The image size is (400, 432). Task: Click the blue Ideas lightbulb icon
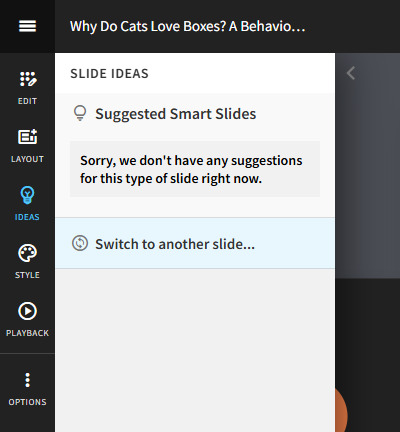point(27,195)
